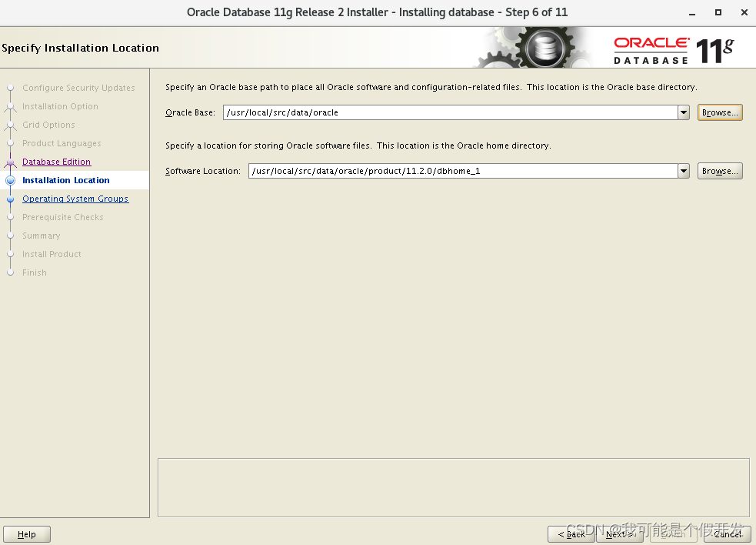Focus the Software Location path field
Viewport: 756px width, 545px height.
point(463,171)
